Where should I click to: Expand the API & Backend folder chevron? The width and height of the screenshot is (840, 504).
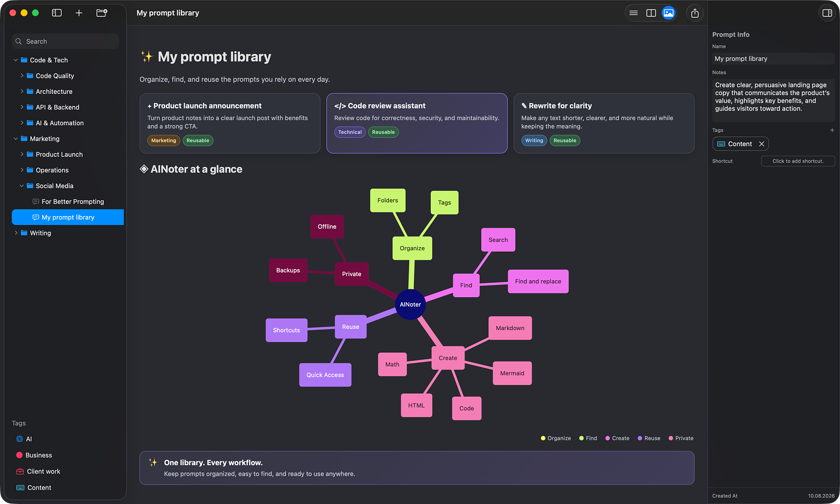tap(22, 107)
